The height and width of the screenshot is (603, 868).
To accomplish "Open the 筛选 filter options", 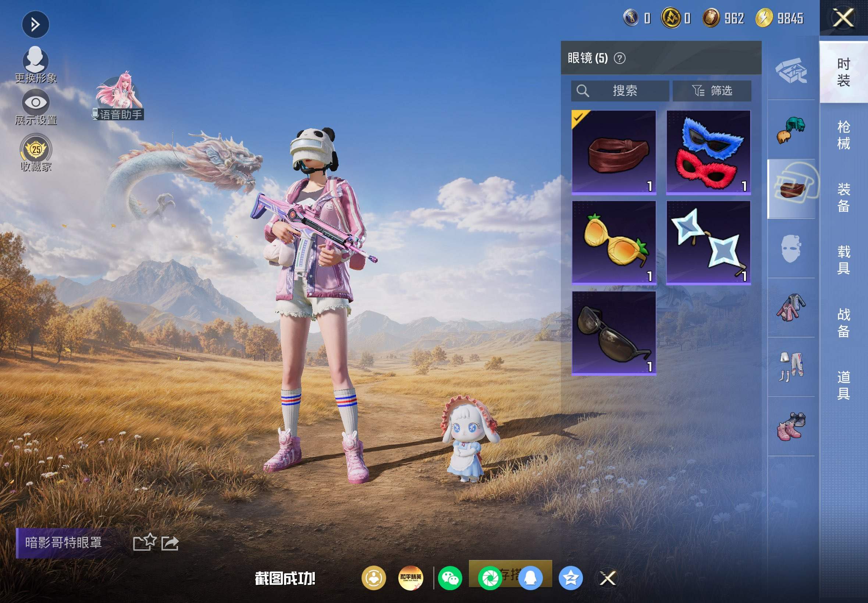I will (x=712, y=91).
